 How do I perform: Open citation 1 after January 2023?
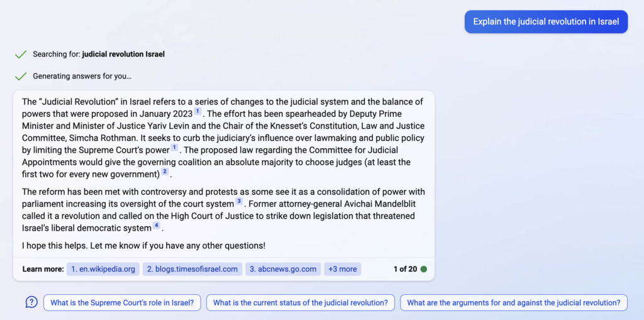[x=197, y=111]
